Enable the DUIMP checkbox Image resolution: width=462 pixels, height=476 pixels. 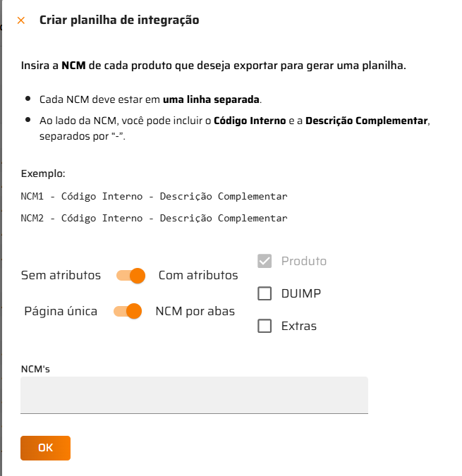click(x=265, y=293)
